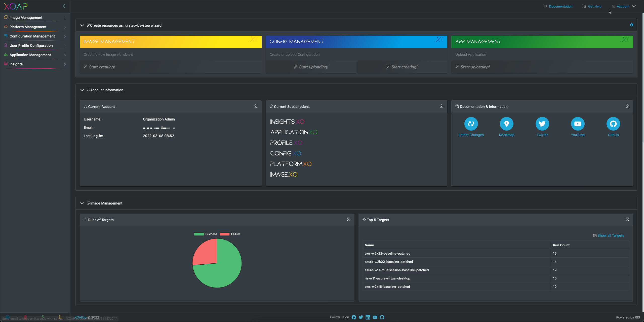Expand the Platform Management submenu arrow
This screenshot has height=322, width=644.
click(65, 27)
